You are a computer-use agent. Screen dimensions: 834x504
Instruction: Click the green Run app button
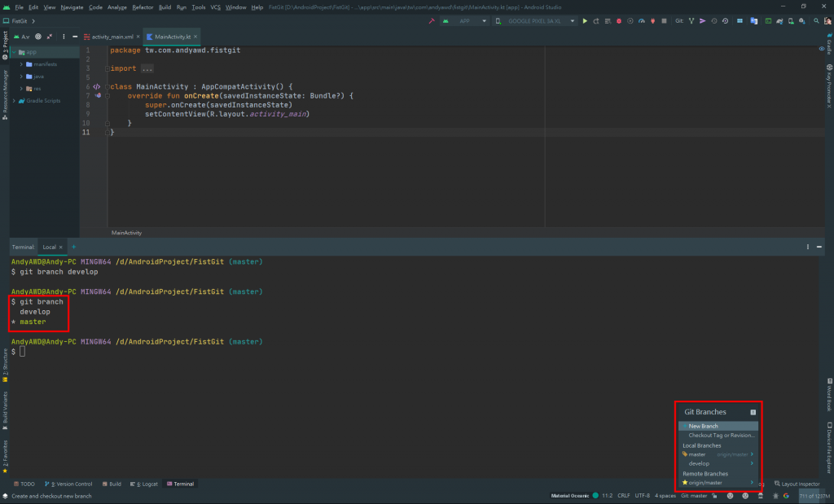point(585,20)
